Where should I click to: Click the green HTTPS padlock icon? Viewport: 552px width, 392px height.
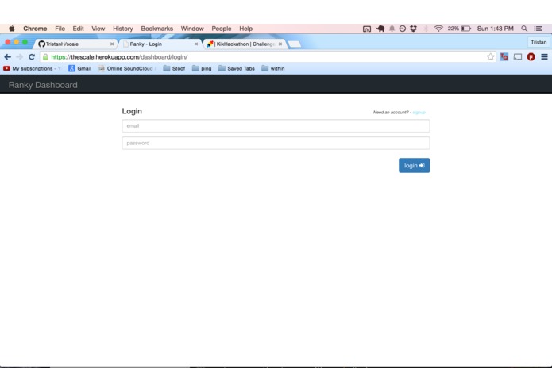pyautogui.click(x=45, y=56)
